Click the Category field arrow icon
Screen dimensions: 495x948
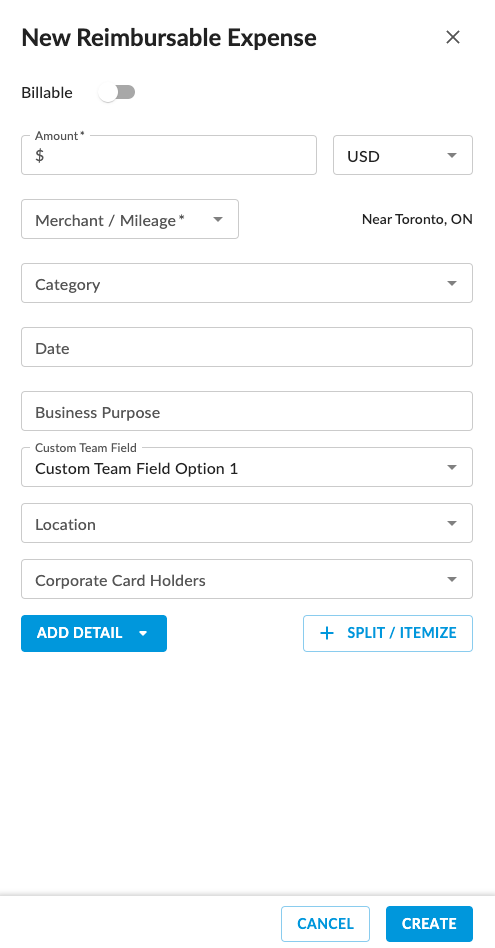pyautogui.click(x=451, y=284)
